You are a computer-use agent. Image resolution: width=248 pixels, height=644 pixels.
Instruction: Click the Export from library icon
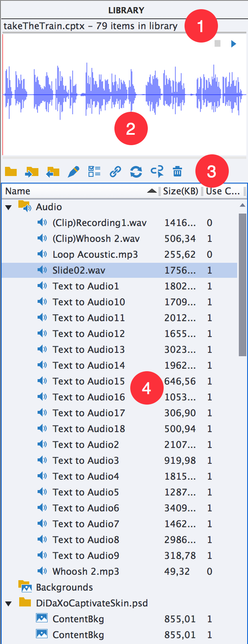[53, 171]
